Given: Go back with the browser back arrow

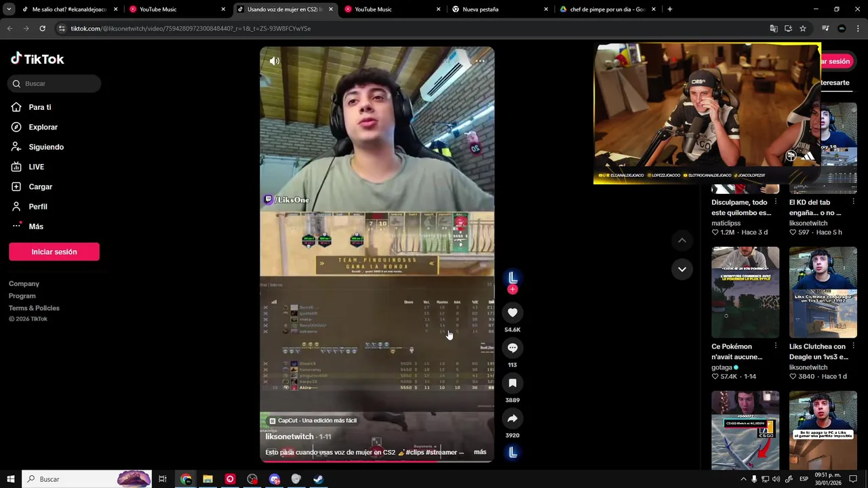Looking at the screenshot, I should point(9,28).
